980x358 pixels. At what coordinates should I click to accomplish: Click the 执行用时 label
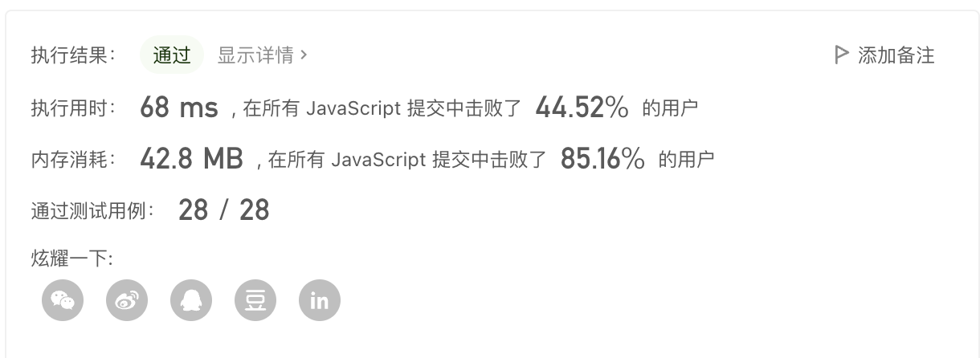coord(74,108)
